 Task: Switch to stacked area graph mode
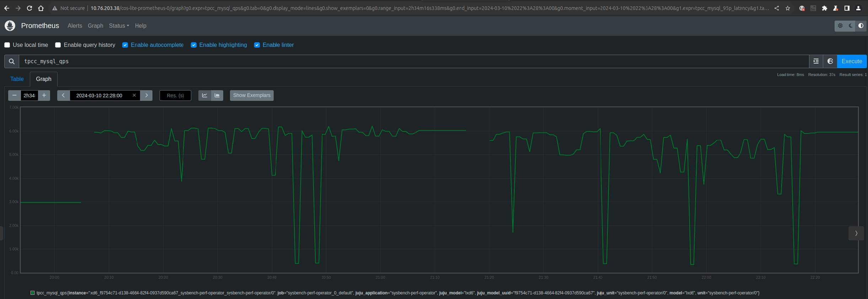[217, 96]
